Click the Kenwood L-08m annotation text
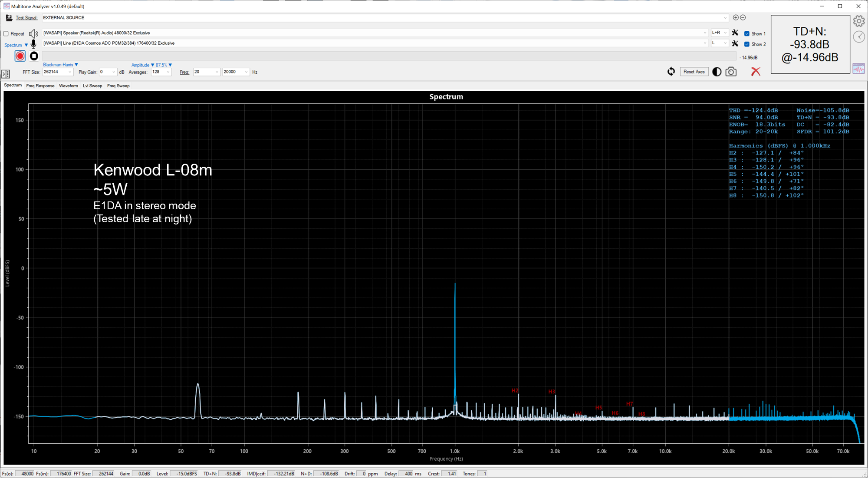 click(x=153, y=170)
